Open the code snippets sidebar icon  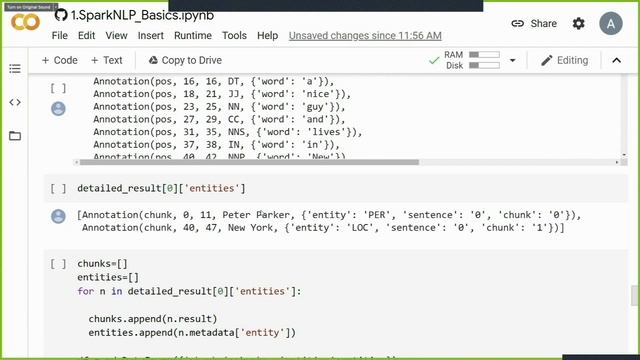coord(15,102)
